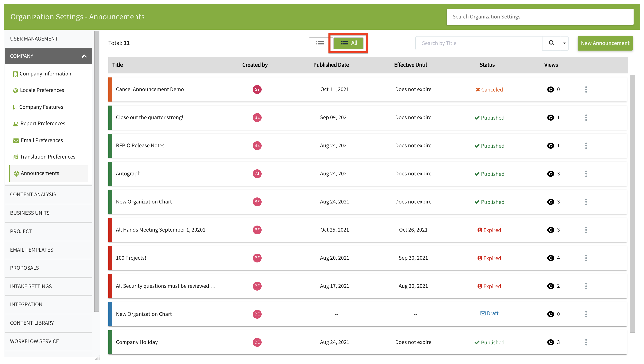Select the All view toggle

(x=348, y=43)
